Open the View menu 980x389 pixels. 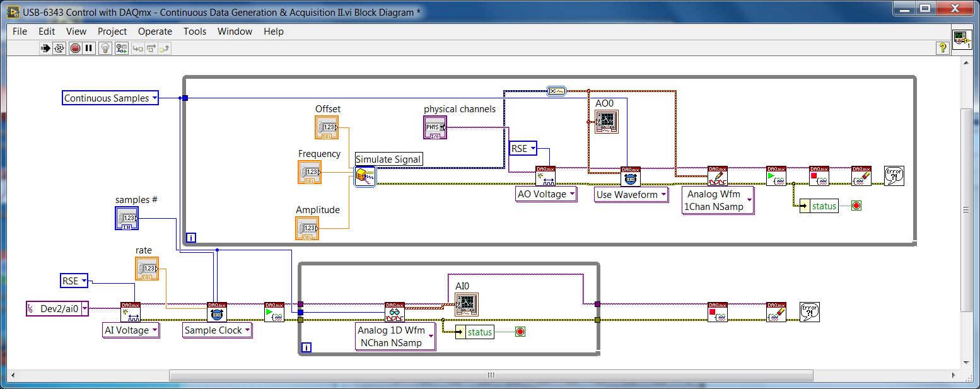coord(76,31)
